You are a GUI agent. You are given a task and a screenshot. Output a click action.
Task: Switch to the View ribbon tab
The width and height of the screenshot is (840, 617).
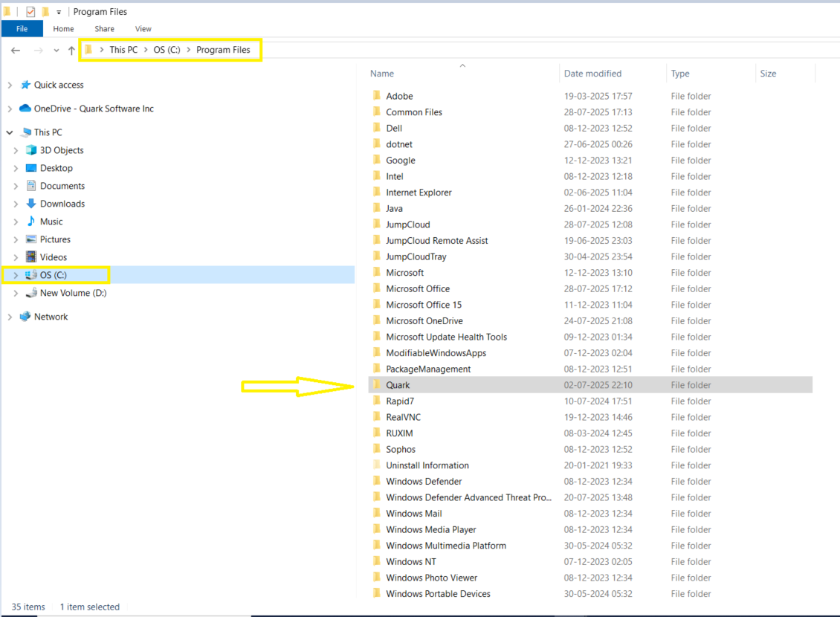pos(143,28)
